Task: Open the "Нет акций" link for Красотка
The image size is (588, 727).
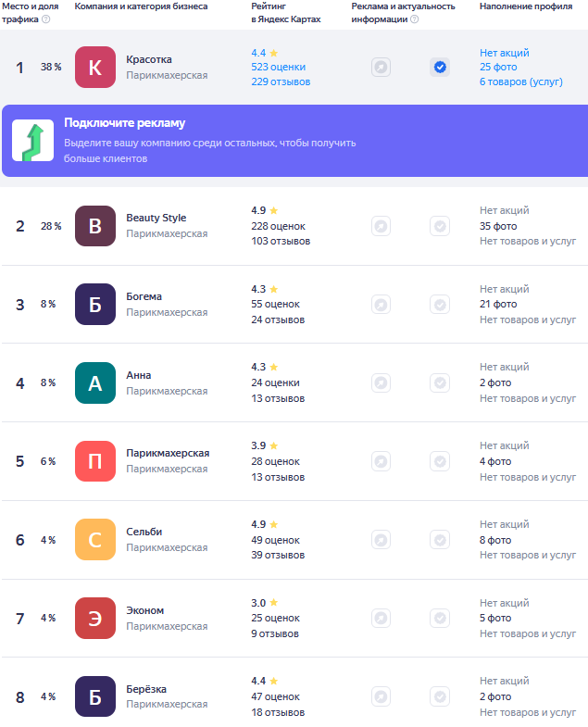Action: 504,53
